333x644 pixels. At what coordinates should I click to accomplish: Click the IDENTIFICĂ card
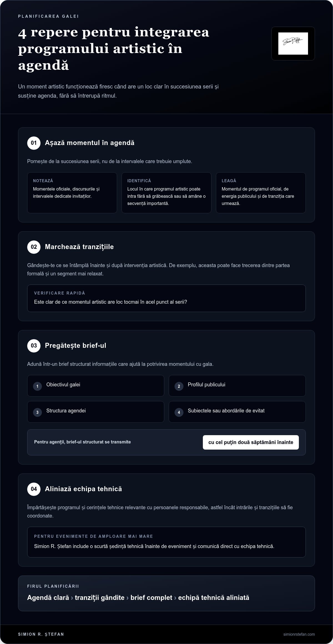click(x=167, y=193)
